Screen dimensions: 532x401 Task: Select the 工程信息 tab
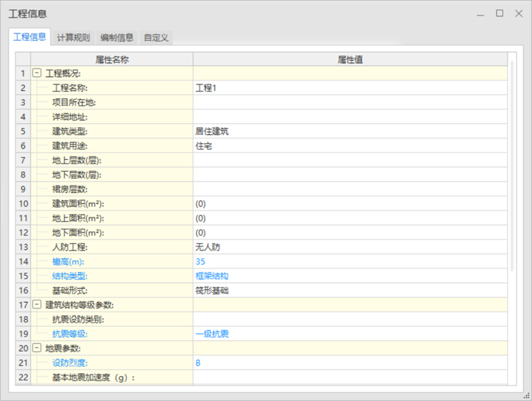[x=30, y=37]
